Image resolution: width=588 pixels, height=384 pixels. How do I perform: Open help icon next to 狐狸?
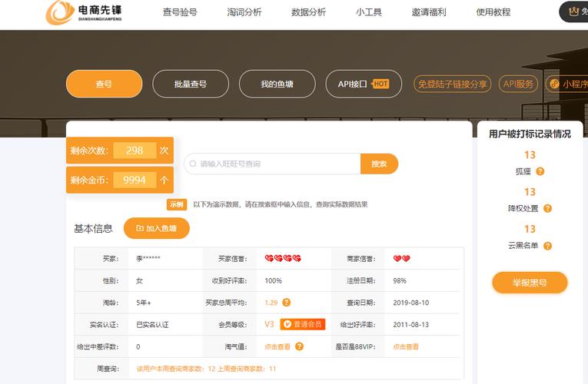(x=540, y=171)
